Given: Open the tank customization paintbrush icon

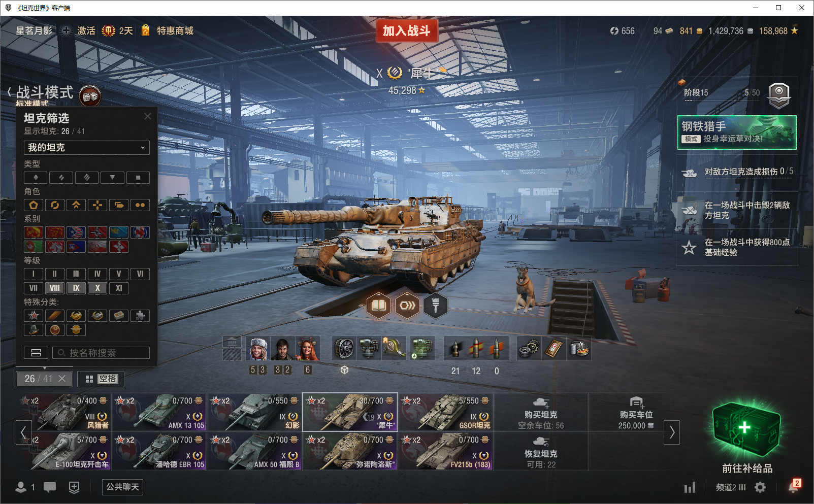Looking at the screenshot, I should pyautogui.click(x=435, y=306).
